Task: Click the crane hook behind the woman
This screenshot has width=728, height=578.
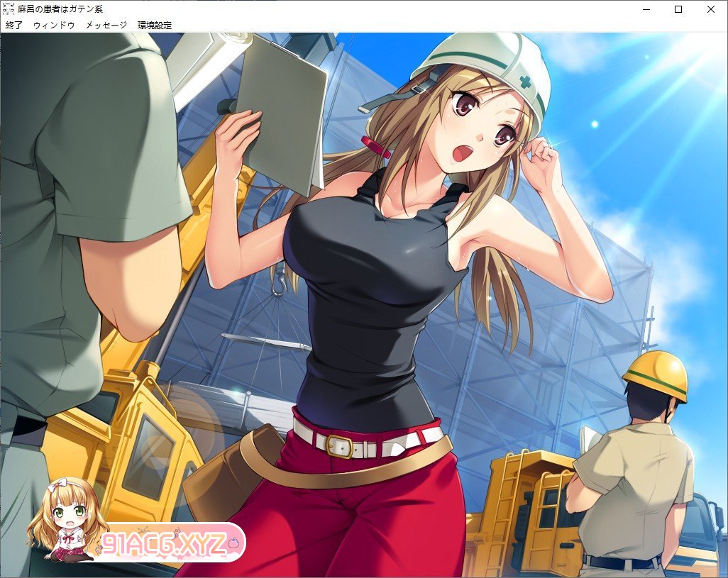Action: [x=280, y=282]
